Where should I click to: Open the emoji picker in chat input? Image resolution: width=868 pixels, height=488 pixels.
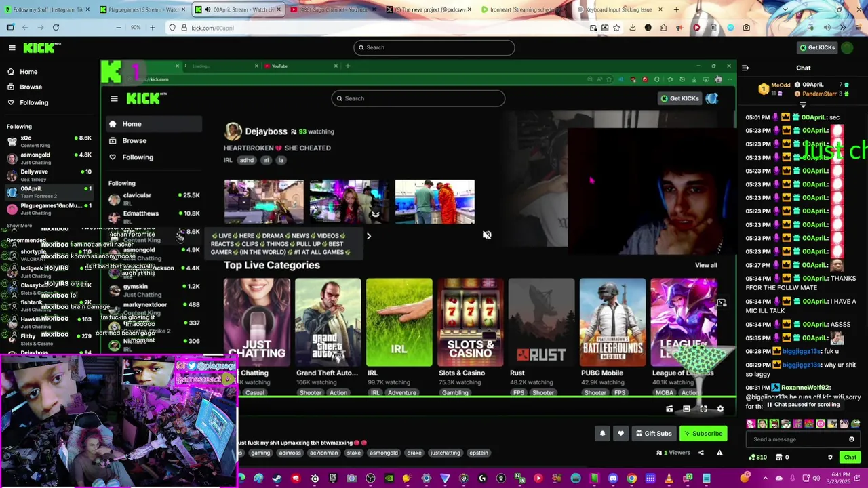(852, 439)
